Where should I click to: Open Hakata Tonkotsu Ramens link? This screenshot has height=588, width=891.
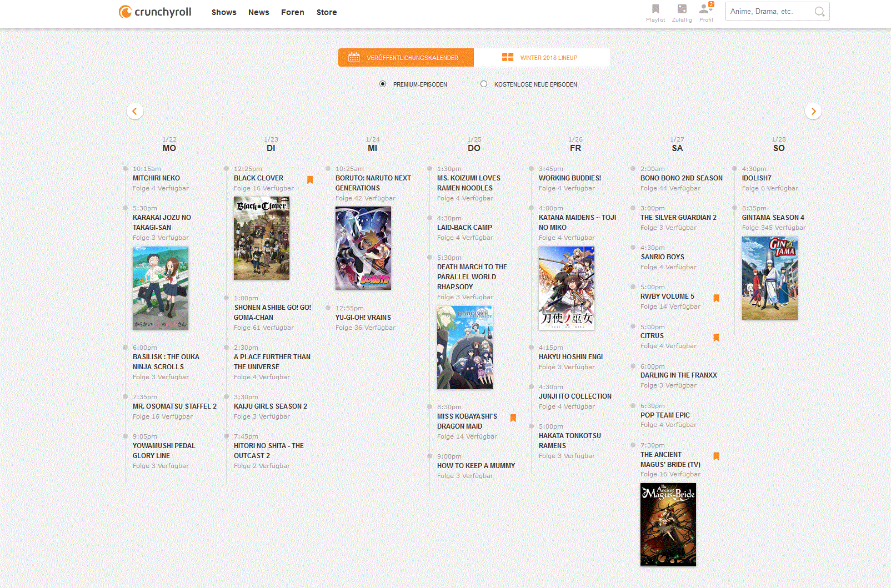pos(570,441)
